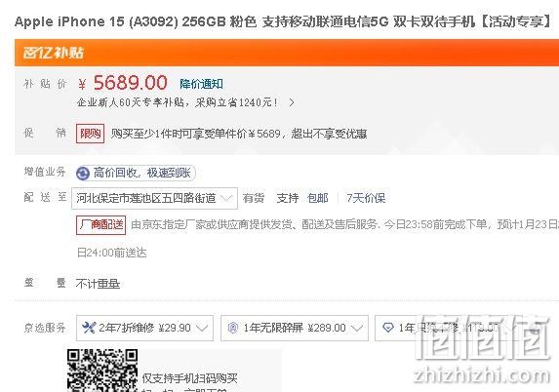Click the ¥5689.00 subsidy price

click(123, 83)
